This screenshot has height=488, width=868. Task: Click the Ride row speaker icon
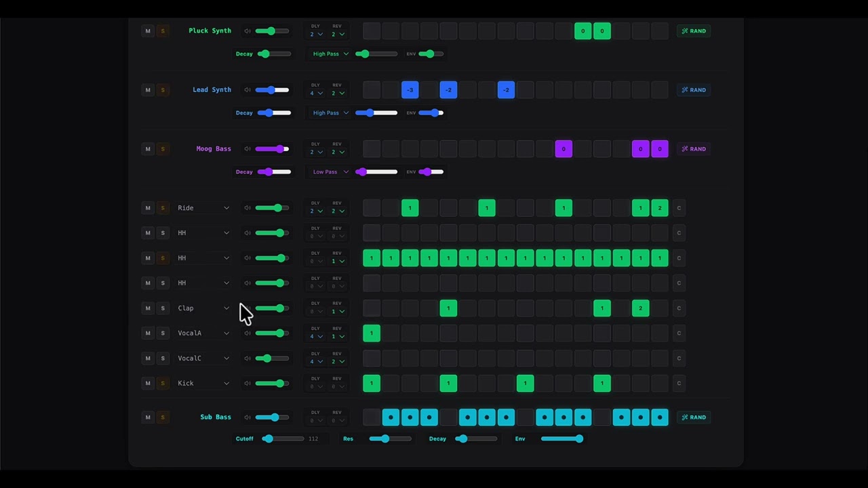pos(248,208)
